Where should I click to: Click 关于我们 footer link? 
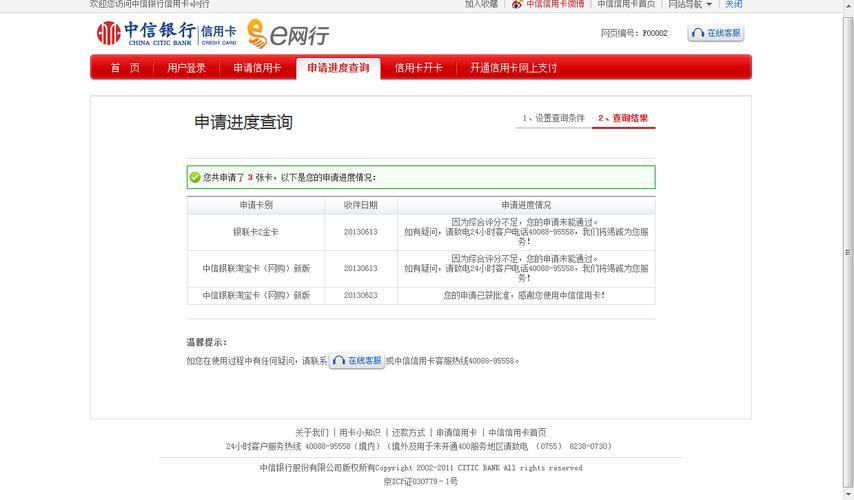[312, 432]
